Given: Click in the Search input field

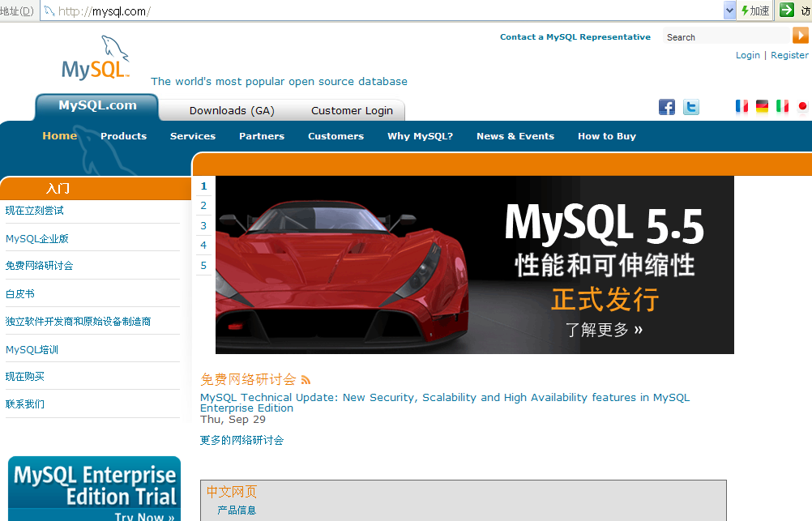Looking at the screenshot, I should [x=724, y=36].
